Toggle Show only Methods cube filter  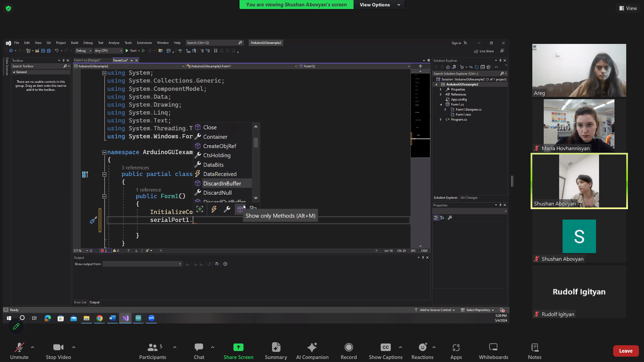(240, 209)
